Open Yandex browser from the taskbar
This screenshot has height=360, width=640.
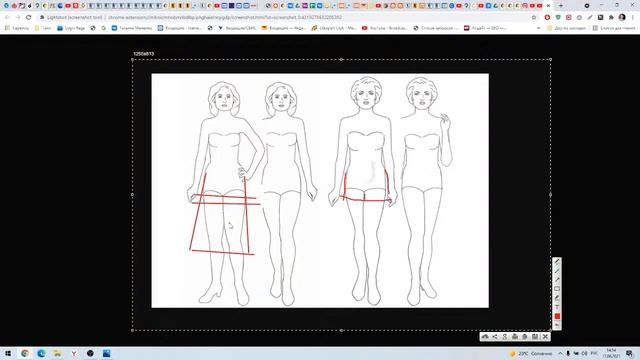[x=74, y=353]
